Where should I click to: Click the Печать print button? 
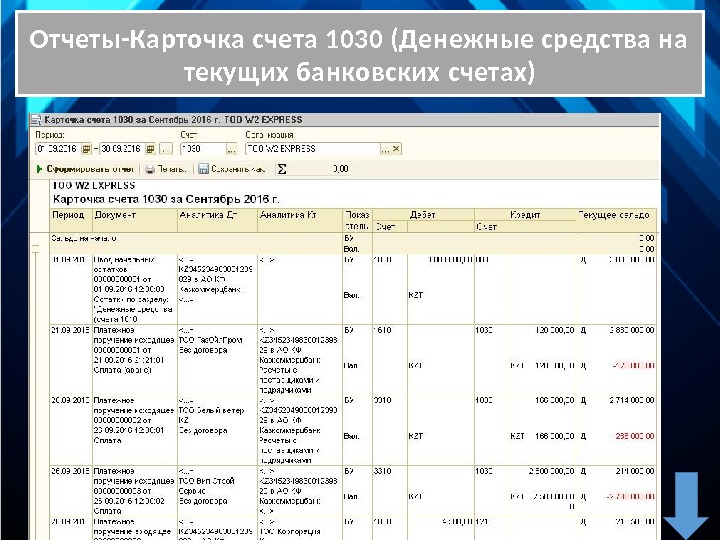coord(166,169)
